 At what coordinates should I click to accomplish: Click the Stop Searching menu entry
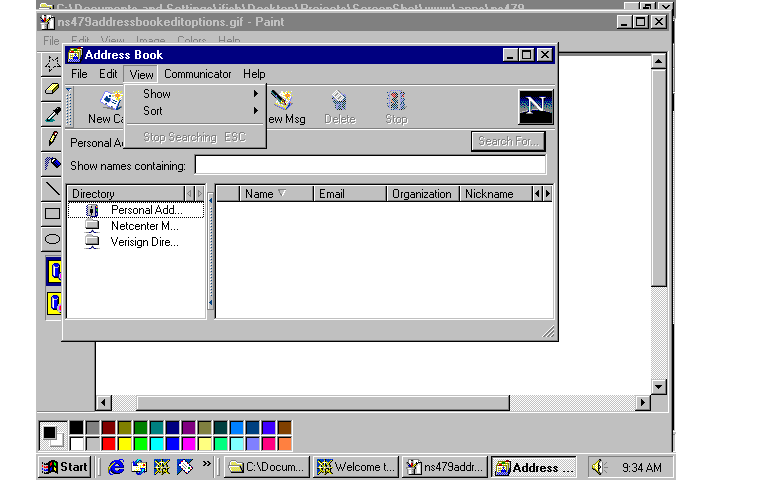coord(195,137)
